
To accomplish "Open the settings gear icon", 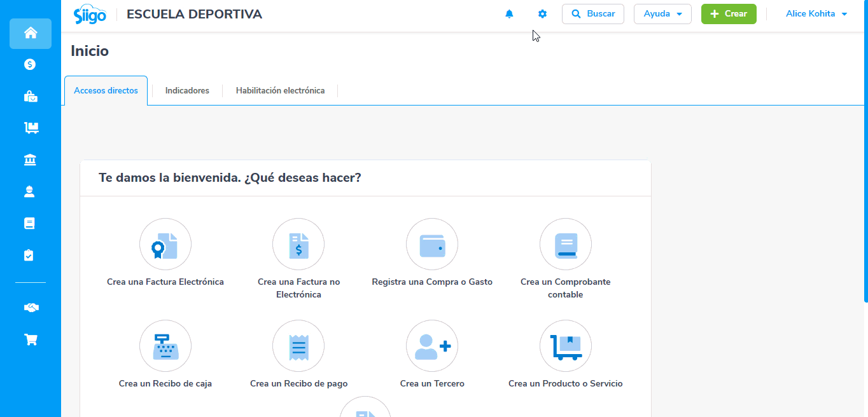I will pyautogui.click(x=542, y=14).
